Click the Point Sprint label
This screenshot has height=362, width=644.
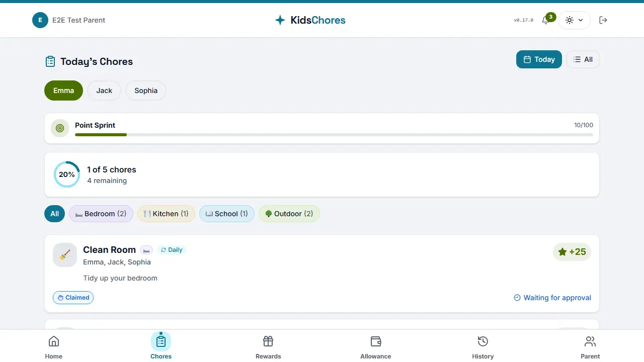(x=95, y=125)
